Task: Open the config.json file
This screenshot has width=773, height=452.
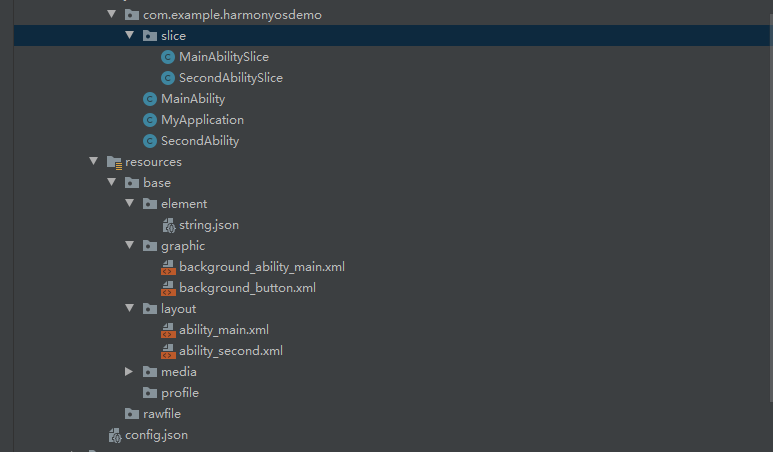Action: click(156, 435)
